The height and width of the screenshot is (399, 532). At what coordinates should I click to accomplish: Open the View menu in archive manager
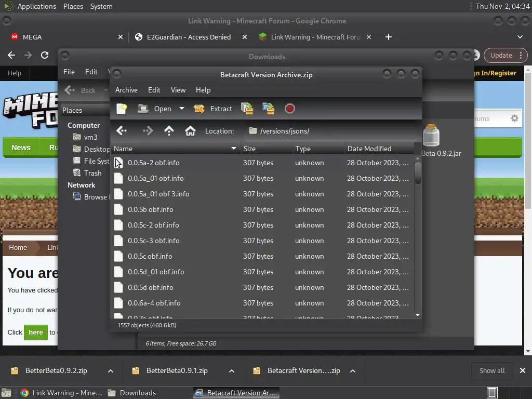tap(178, 90)
